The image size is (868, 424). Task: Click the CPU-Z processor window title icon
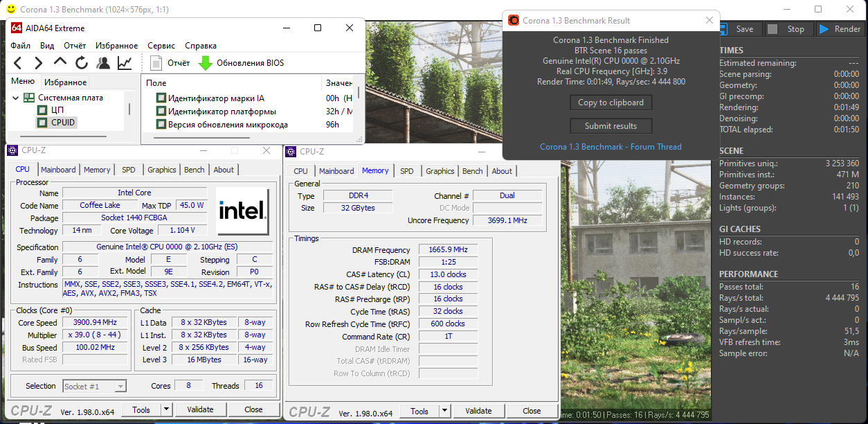click(14, 150)
